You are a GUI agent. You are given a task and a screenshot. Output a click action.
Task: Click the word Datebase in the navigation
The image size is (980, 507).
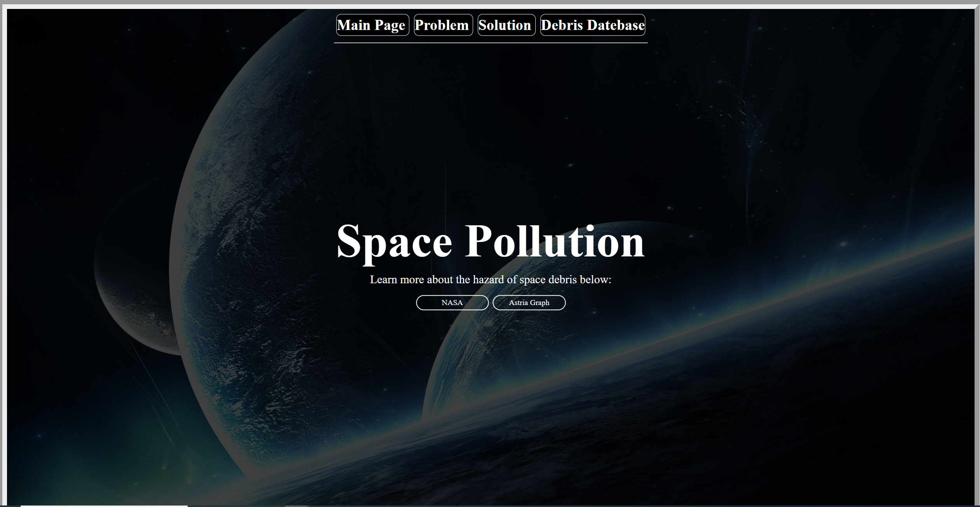point(616,25)
